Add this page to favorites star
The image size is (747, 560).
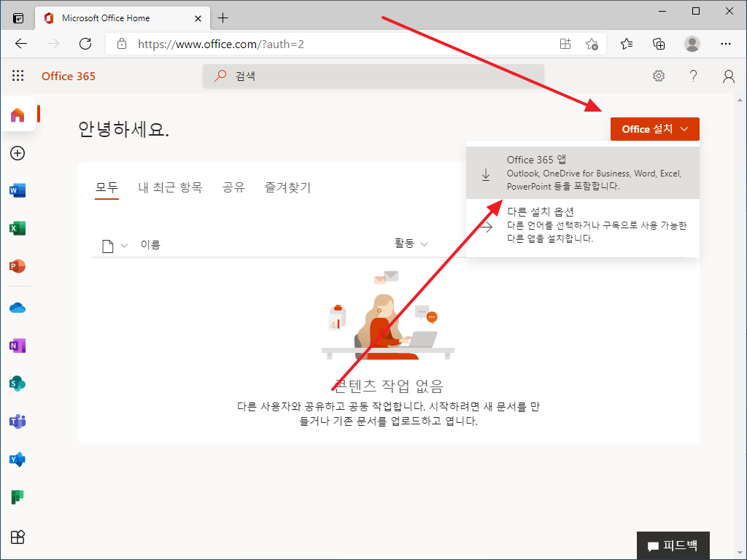pyautogui.click(x=592, y=44)
